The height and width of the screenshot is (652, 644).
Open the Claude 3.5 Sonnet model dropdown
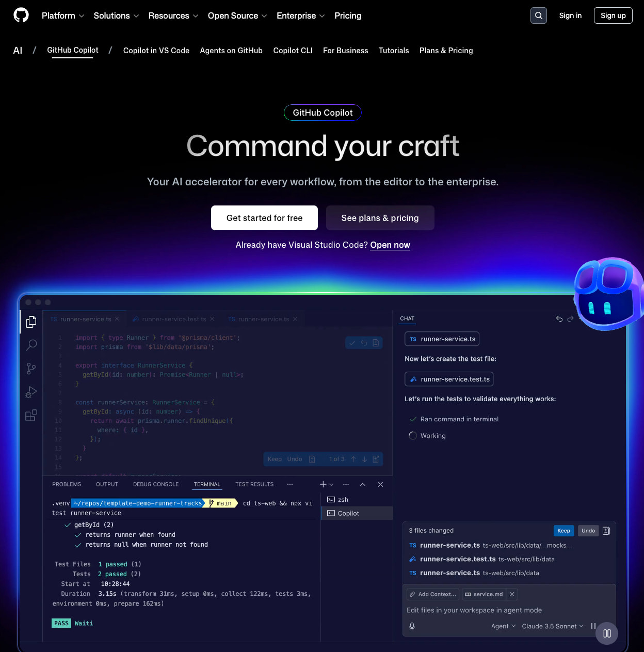pyautogui.click(x=552, y=626)
